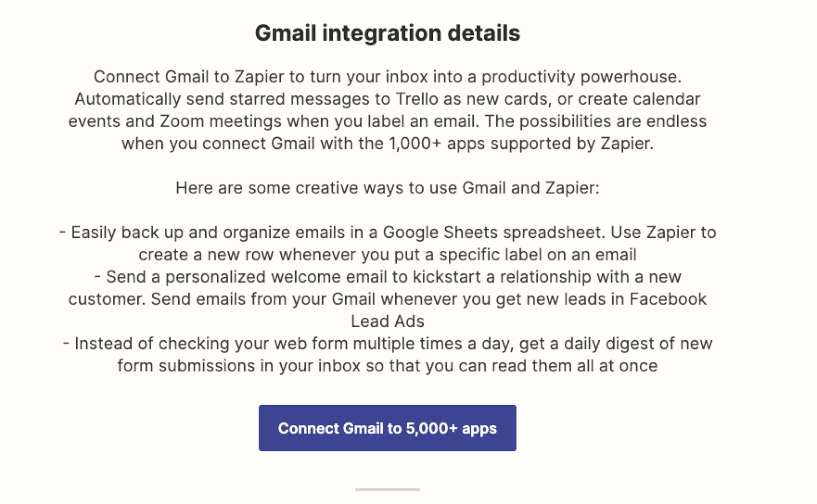Click the Connect Gmail to 5,000+ apps button
Viewport: 817px width, 504px height.
tap(387, 428)
